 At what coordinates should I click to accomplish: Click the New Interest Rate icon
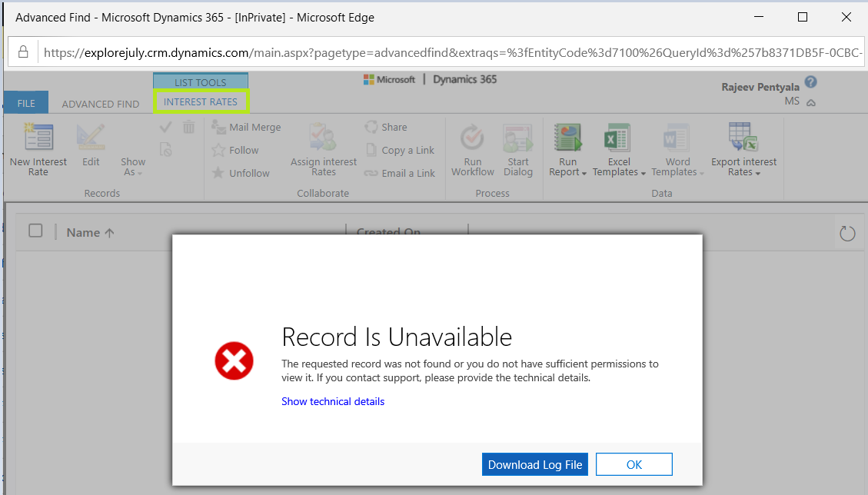38,137
